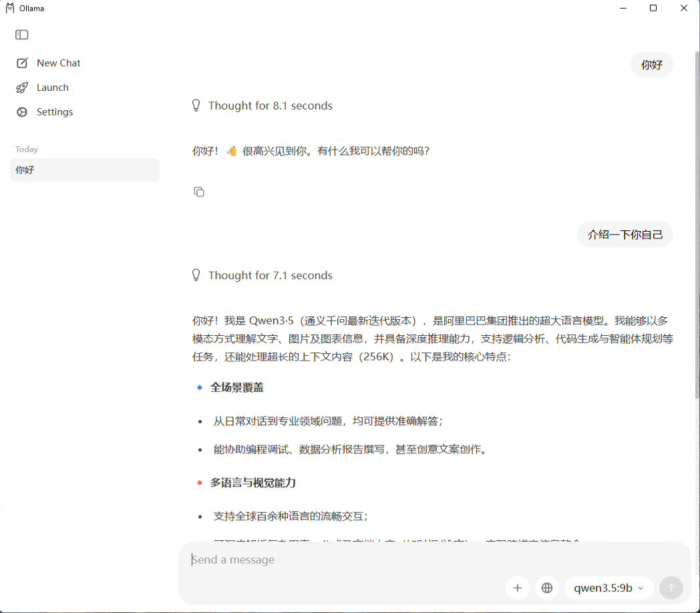Viewport: 700px width, 613px height.
Task: Select the 你好 chat in history
Action: click(85, 170)
